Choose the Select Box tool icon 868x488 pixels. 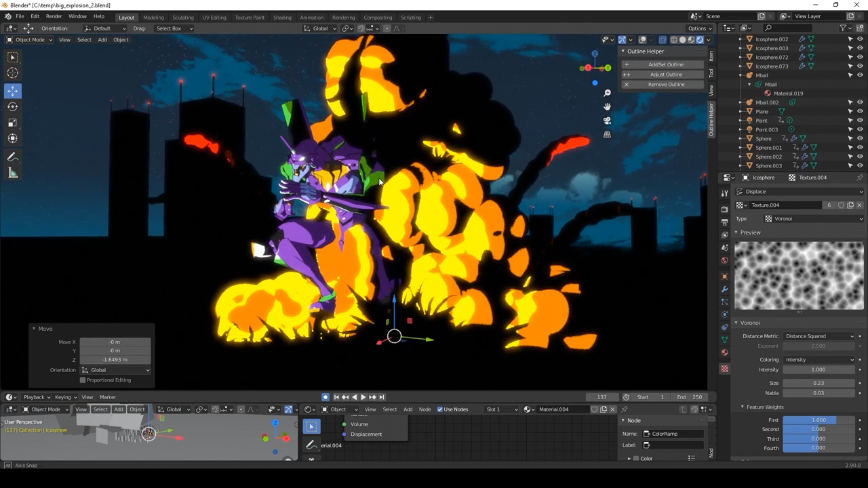(x=13, y=58)
